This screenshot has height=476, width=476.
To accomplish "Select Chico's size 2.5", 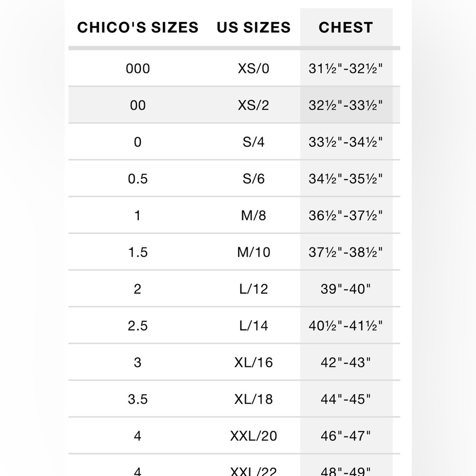I will 138,326.
